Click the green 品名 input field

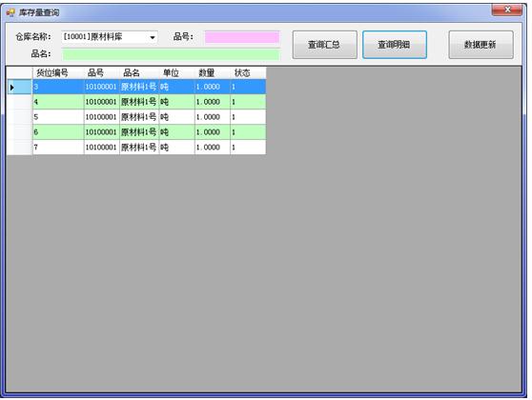(x=171, y=54)
